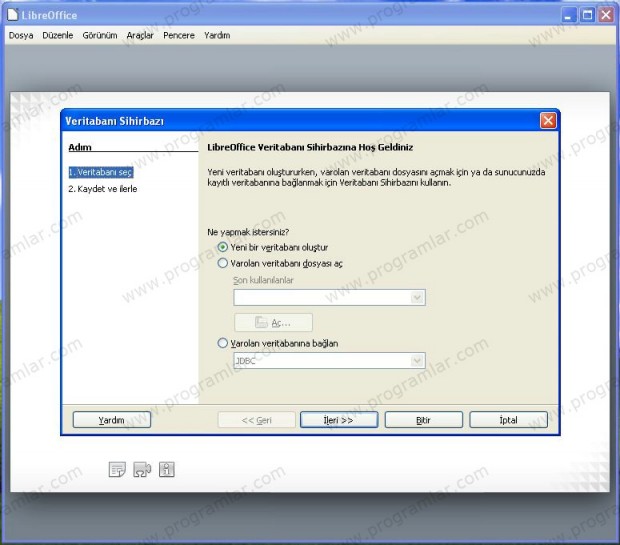620x545 pixels.
Task: Open the Yardım menu in menu bar
Action: [217, 35]
